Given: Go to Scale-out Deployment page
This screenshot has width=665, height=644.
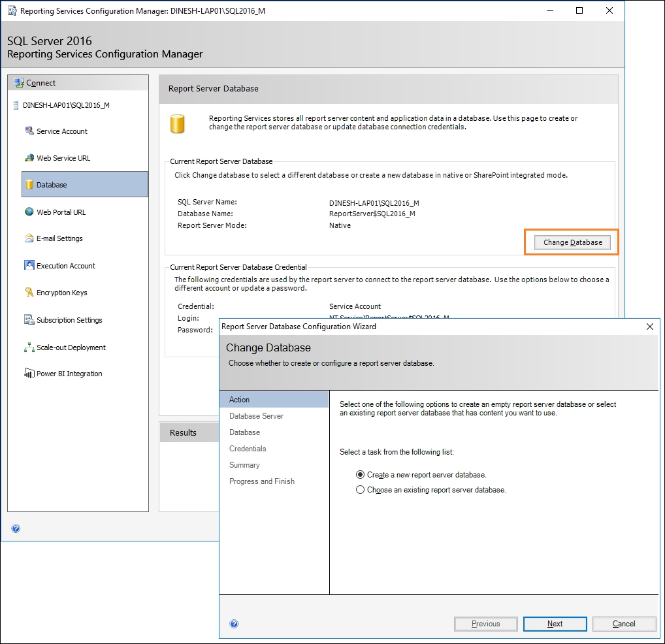Looking at the screenshot, I should (x=71, y=347).
